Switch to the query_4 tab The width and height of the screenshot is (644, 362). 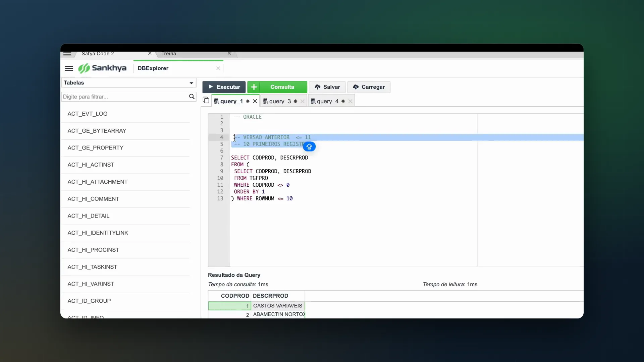point(327,101)
